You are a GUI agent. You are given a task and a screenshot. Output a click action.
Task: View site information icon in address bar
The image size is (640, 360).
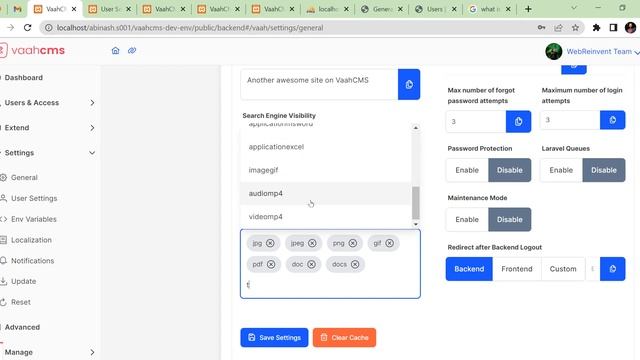[x=49, y=28]
